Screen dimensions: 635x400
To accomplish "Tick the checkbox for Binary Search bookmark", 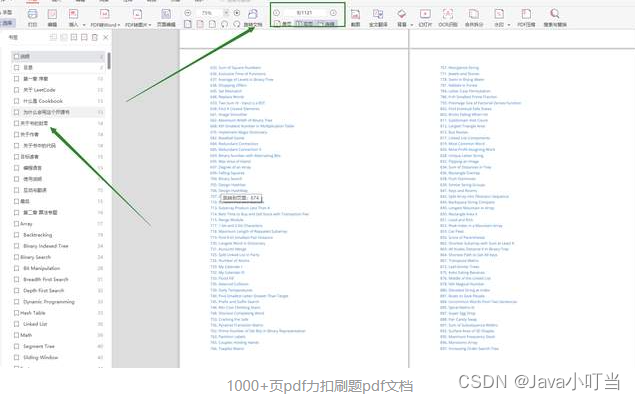I will pos(17,257).
